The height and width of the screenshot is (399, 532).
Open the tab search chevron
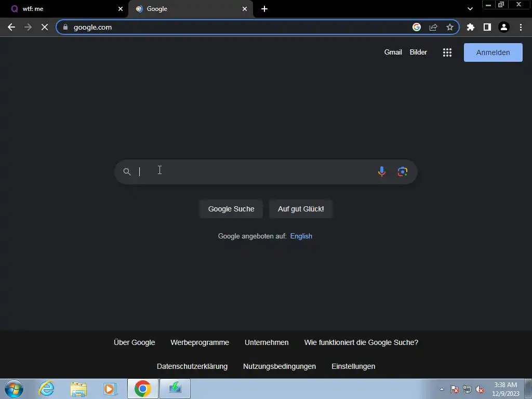(x=470, y=9)
